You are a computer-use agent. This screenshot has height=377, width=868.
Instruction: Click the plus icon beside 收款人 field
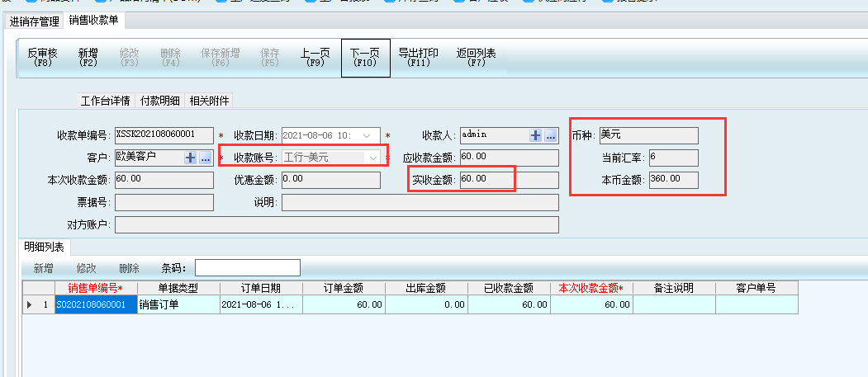tap(535, 135)
